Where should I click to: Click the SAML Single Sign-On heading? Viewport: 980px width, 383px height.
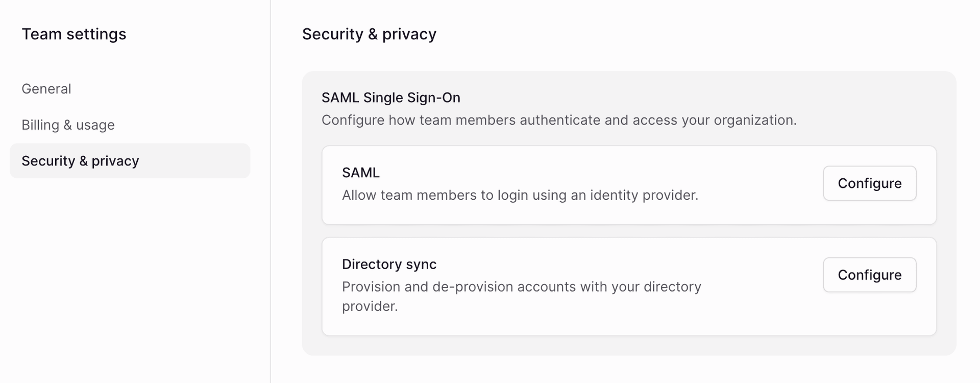click(x=390, y=98)
